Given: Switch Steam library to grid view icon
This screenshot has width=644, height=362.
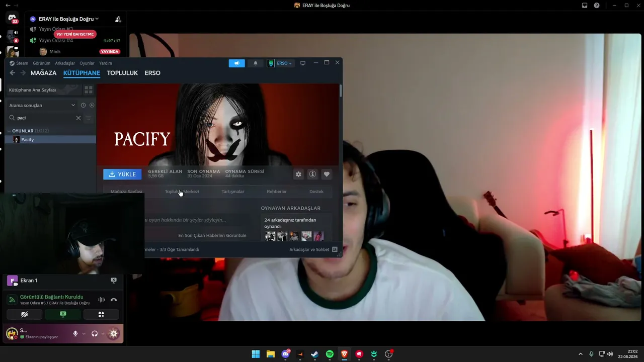Looking at the screenshot, I should tap(89, 90).
